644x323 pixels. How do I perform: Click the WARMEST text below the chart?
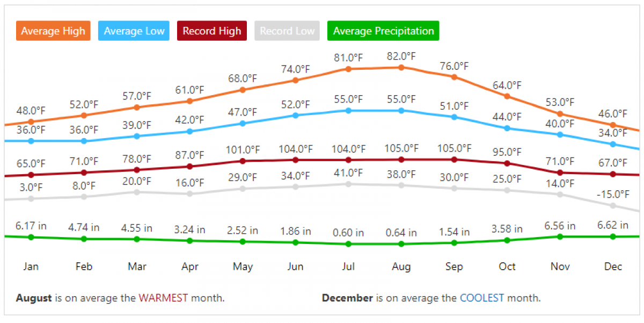coord(163,298)
